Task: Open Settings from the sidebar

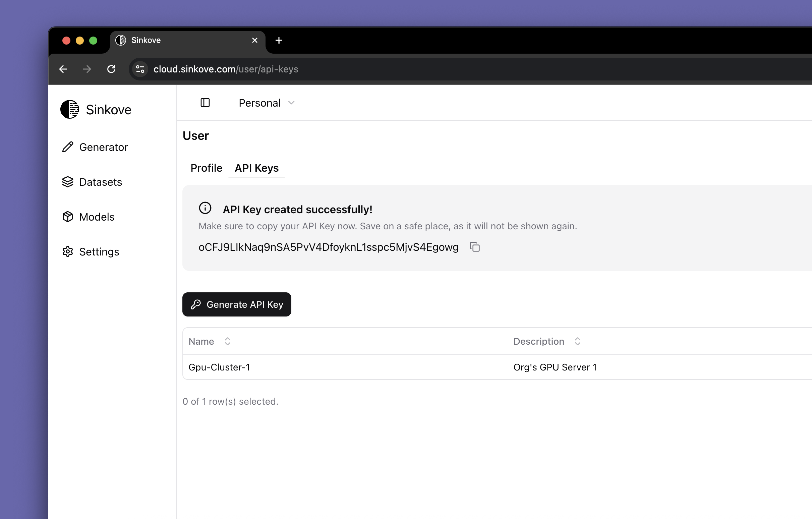Action: tap(99, 251)
